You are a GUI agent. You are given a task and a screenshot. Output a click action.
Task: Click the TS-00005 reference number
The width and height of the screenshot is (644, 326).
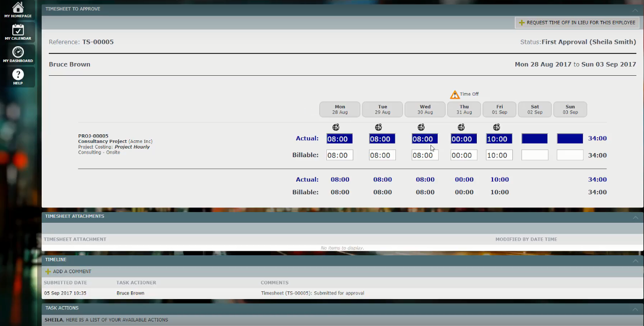coord(98,42)
